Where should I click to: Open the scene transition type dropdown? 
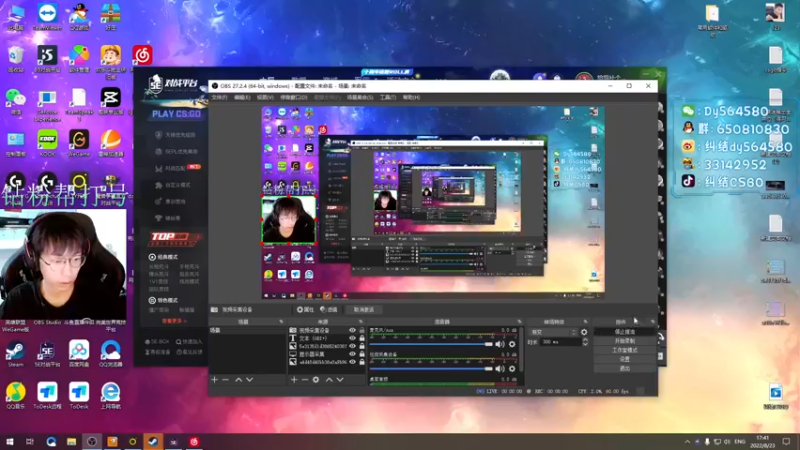click(x=553, y=332)
